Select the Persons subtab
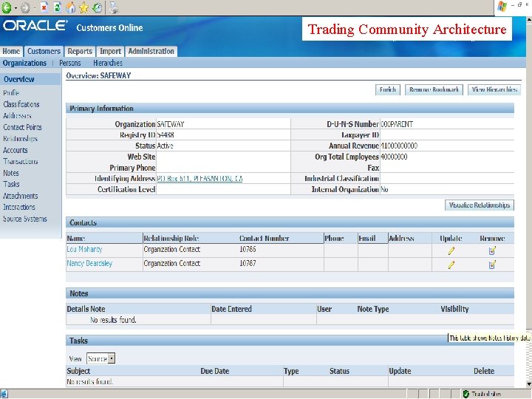The height and width of the screenshot is (399, 532). point(70,63)
